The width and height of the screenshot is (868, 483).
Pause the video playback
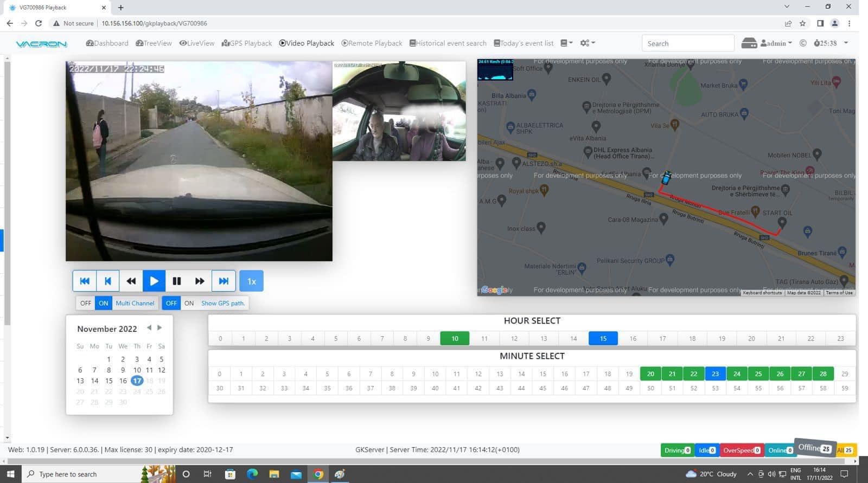click(177, 281)
